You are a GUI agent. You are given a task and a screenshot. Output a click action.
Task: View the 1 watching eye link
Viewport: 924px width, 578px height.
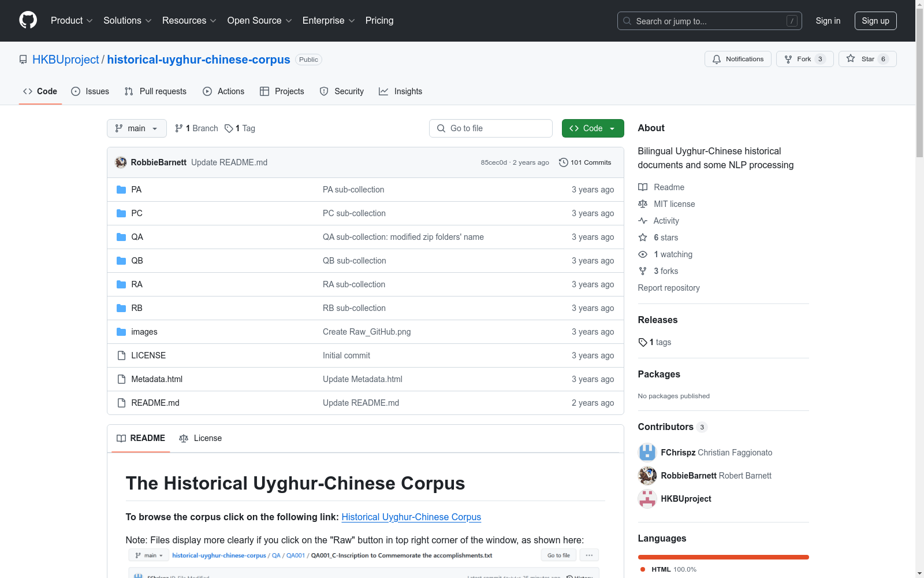665,254
